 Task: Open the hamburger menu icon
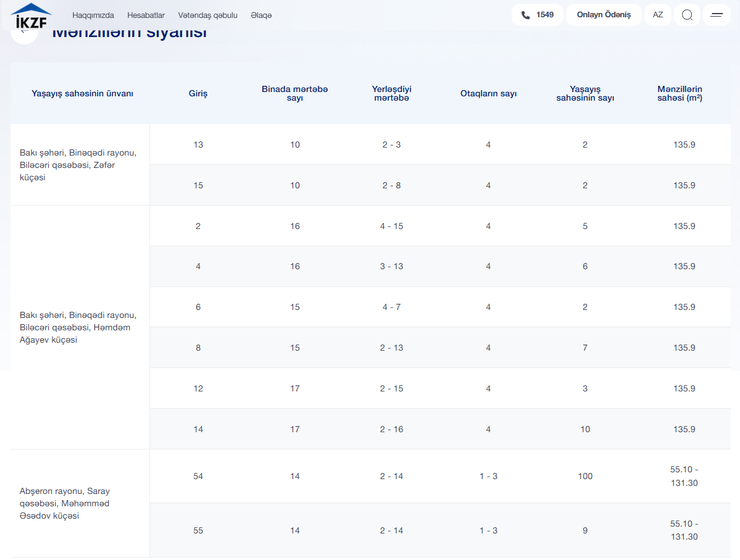click(717, 15)
